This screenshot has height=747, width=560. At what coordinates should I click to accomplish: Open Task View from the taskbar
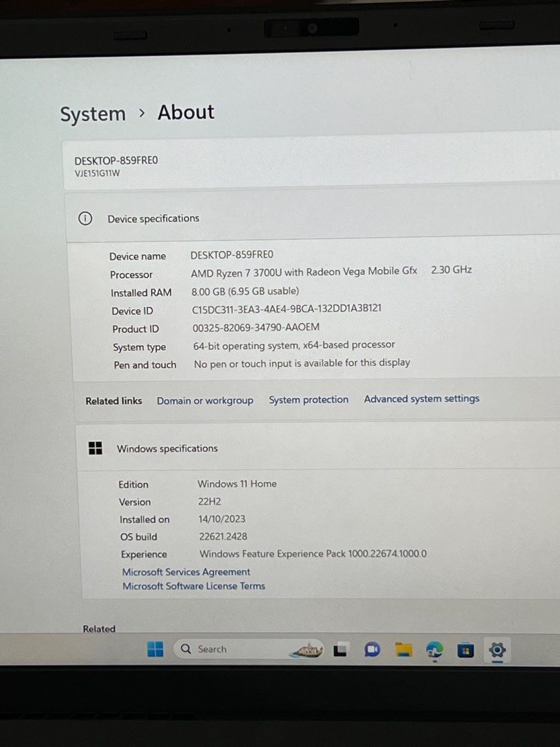(340, 649)
